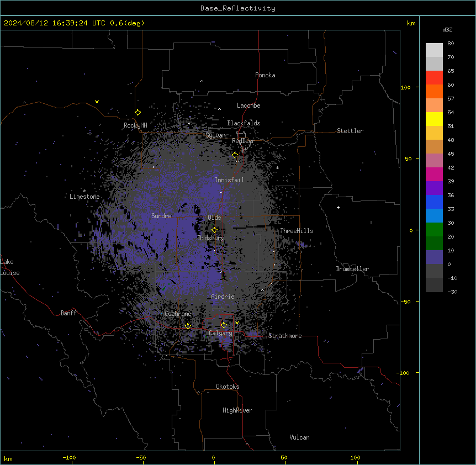This screenshot has width=476, height=465.
Task: Click the Calgary city label
Action: pos(221,333)
